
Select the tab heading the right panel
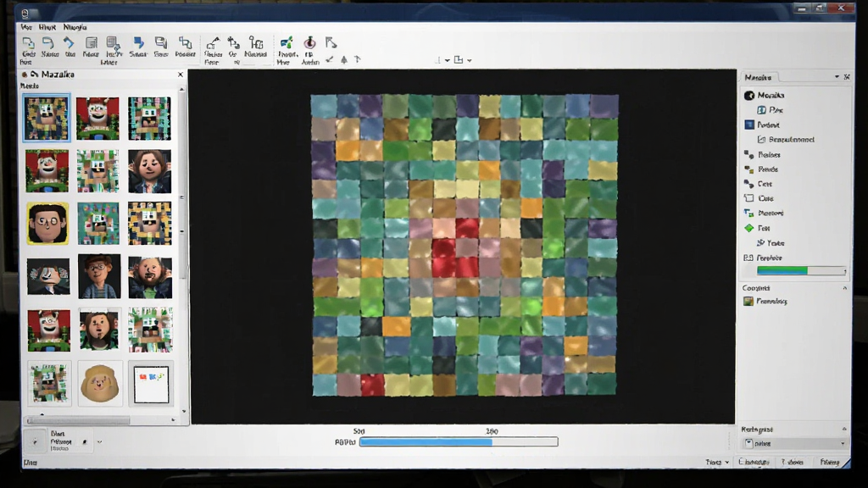pyautogui.click(x=758, y=77)
